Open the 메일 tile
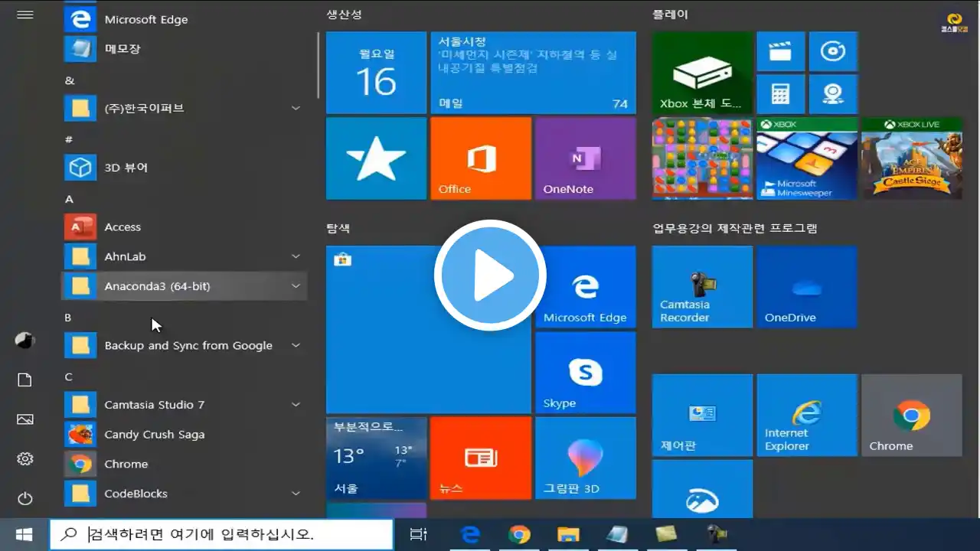 click(x=533, y=73)
